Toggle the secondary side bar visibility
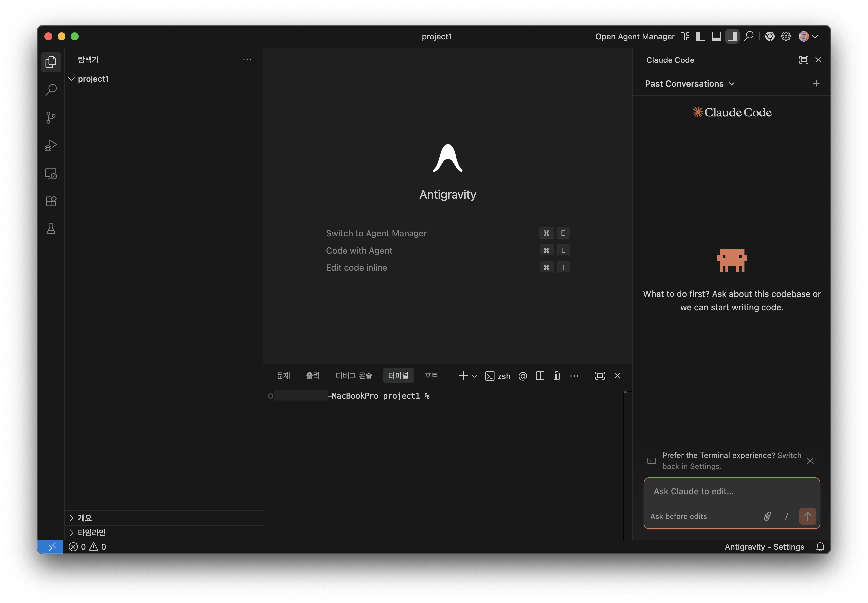The width and height of the screenshot is (868, 603). click(x=732, y=37)
